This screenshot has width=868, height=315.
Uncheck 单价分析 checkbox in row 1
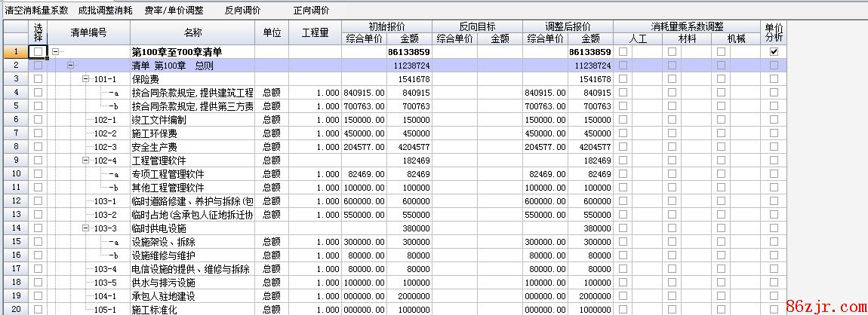[x=773, y=52]
